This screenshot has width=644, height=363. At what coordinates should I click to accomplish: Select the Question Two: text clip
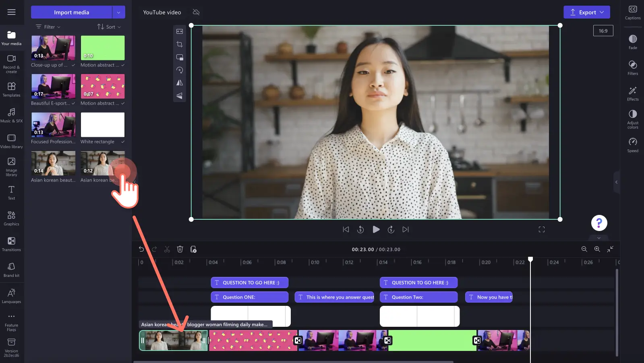pos(418,297)
